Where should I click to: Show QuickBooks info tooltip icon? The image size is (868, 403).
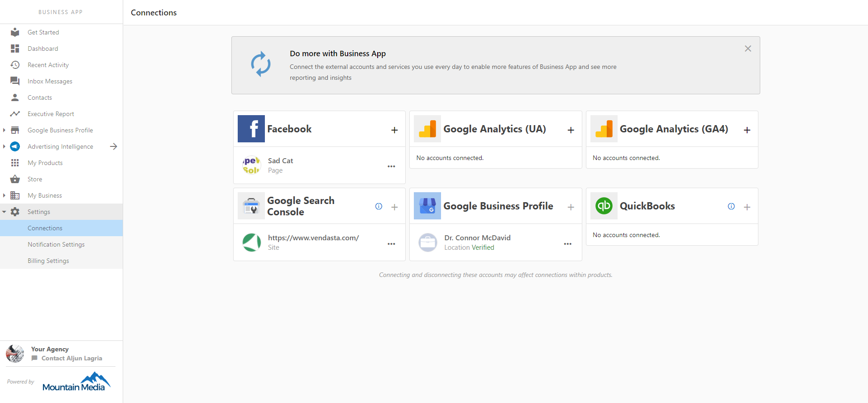pos(731,206)
